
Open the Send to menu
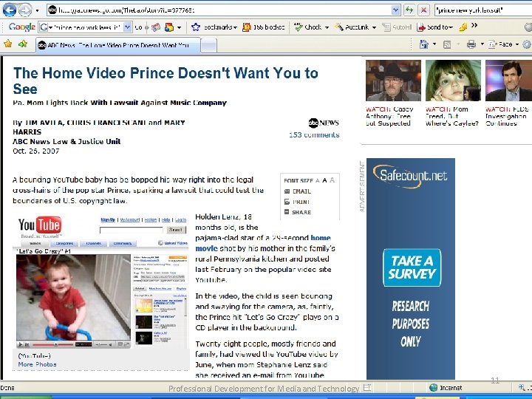point(435,27)
